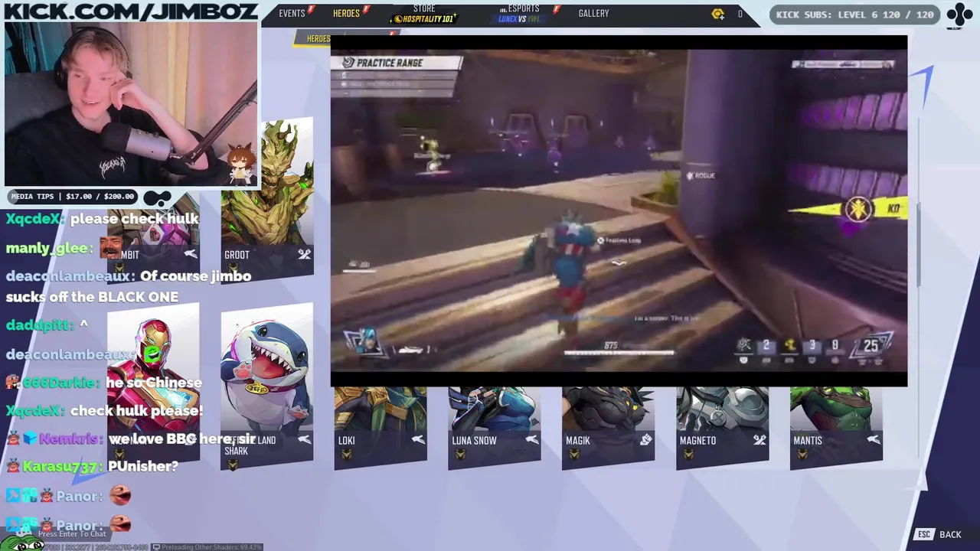
Task: Click the Kick logo icon beside subs bar
Action: coord(959,14)
